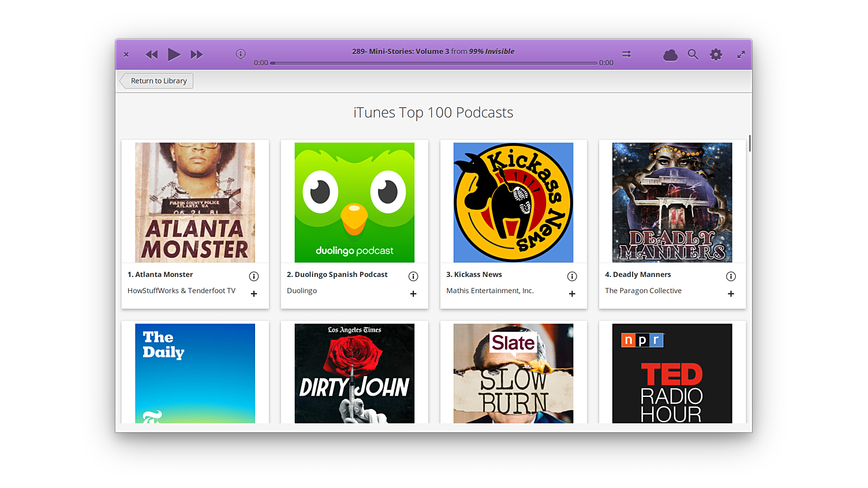
Task: Click the rewind (skip backward) icon
Action: (151, 55)
